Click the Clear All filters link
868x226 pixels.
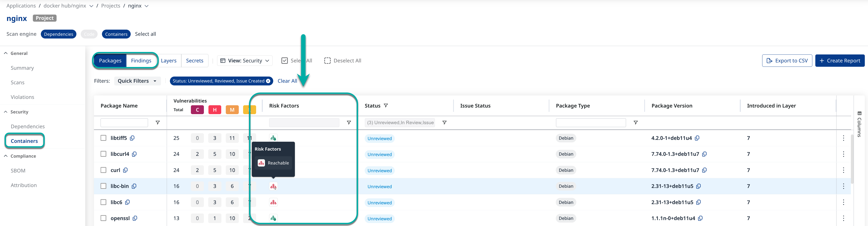coord(287,81)
